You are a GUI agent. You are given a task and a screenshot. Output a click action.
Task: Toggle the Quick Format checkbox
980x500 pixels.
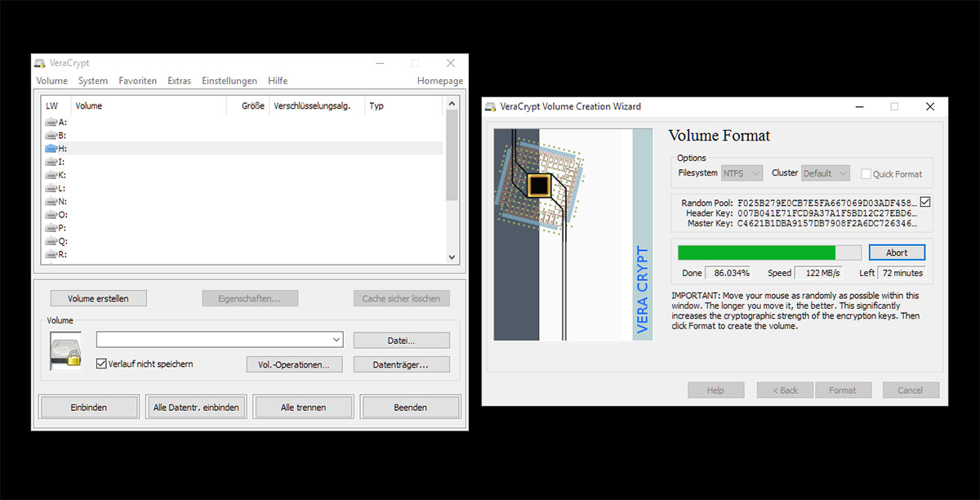click(x=866, y=174)
